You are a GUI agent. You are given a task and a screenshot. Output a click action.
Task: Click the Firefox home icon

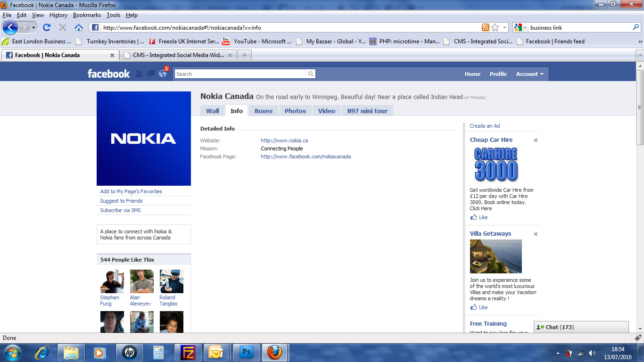coord(79,27)
